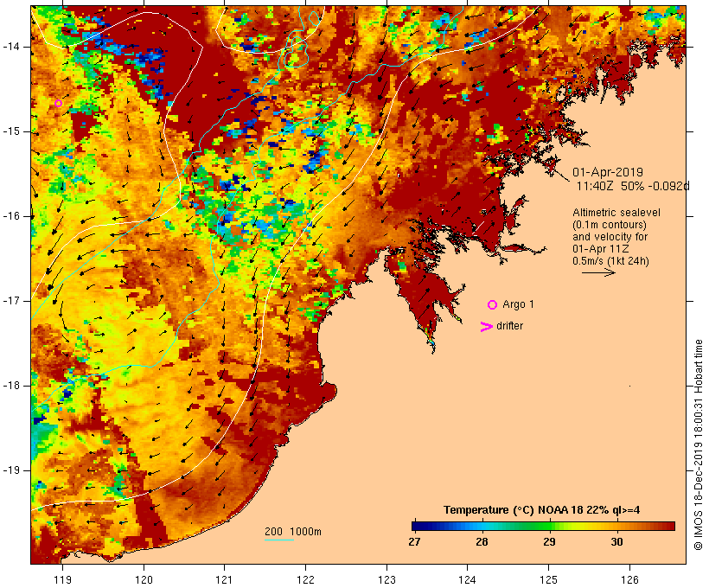The image size is (709, 588).
Task: Click the colorbar value 30
Action: [x=616, y=542]
